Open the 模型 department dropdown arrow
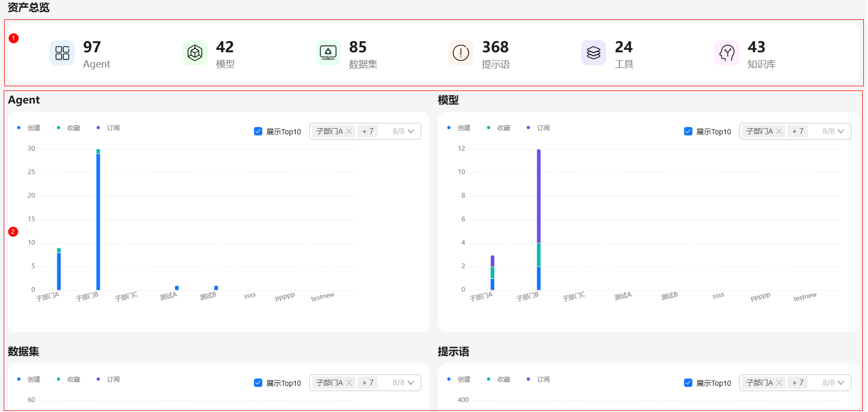This screenshot has width=868, height=412. [841, 131]
